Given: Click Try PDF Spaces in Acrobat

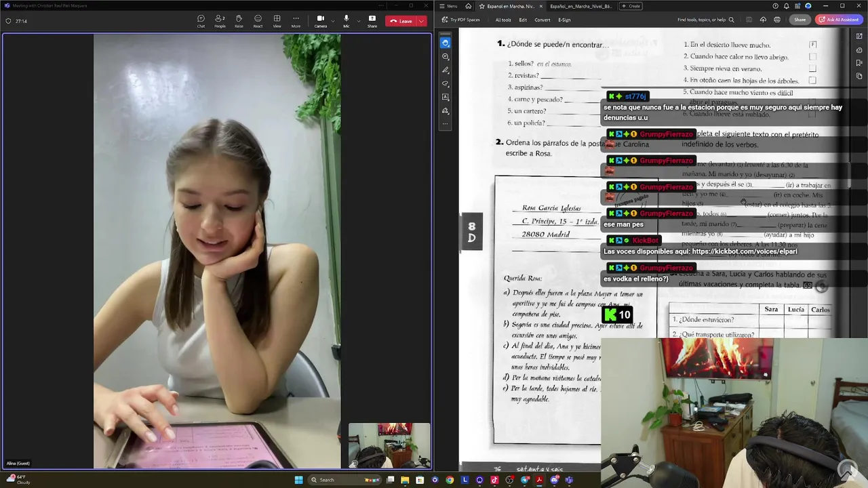Looking at the screenshot, I should (x=460, y=20).
